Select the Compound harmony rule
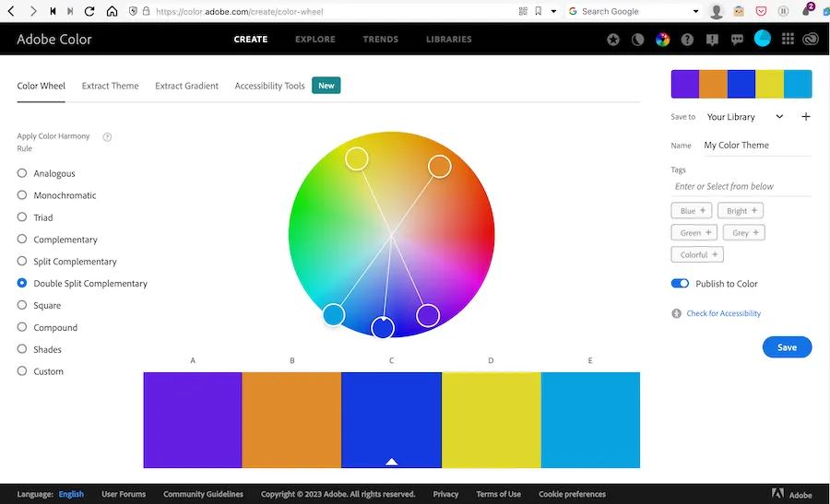Screen dimensions: 830x504 coord(22,327)
